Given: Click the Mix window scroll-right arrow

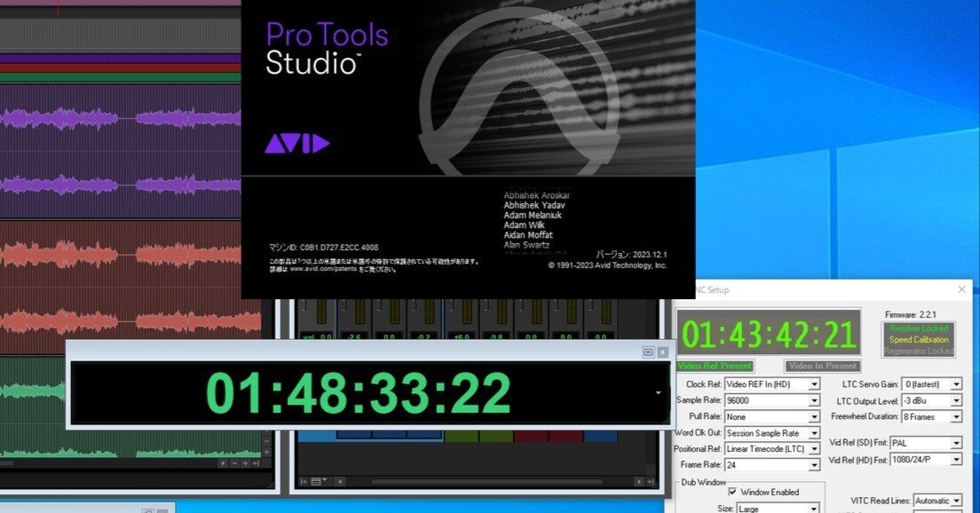Looking at the screenshot, I should (x=638, y=481).
